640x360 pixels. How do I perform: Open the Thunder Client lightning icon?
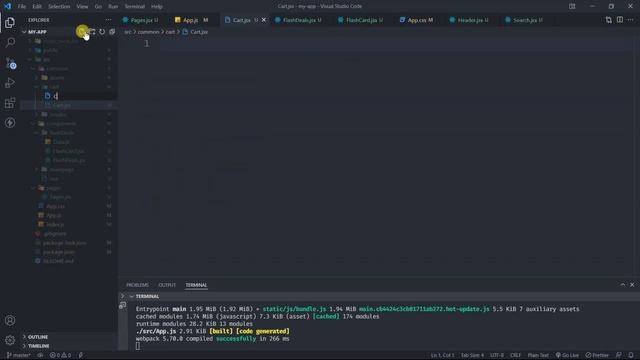point(10,122)
